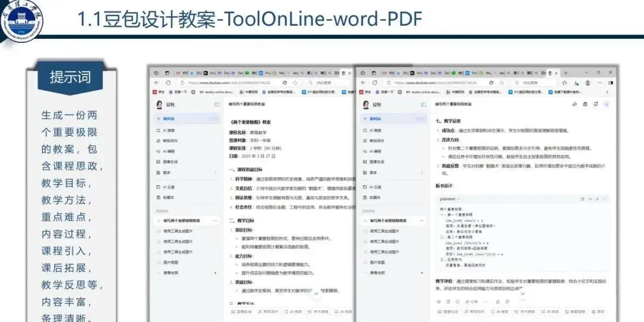Open AI 编程 in left sidebar
644x322 pixels.
pyautogui.click(x=166, y=151)
